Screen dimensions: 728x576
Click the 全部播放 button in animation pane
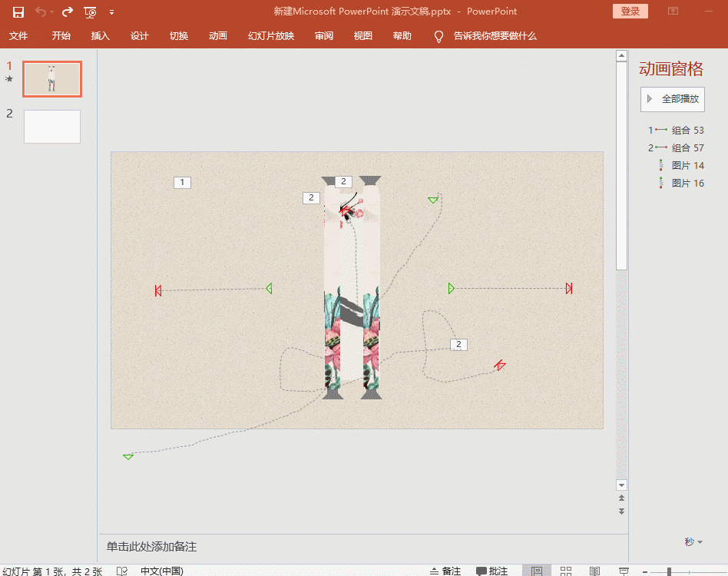pos(672,99)
